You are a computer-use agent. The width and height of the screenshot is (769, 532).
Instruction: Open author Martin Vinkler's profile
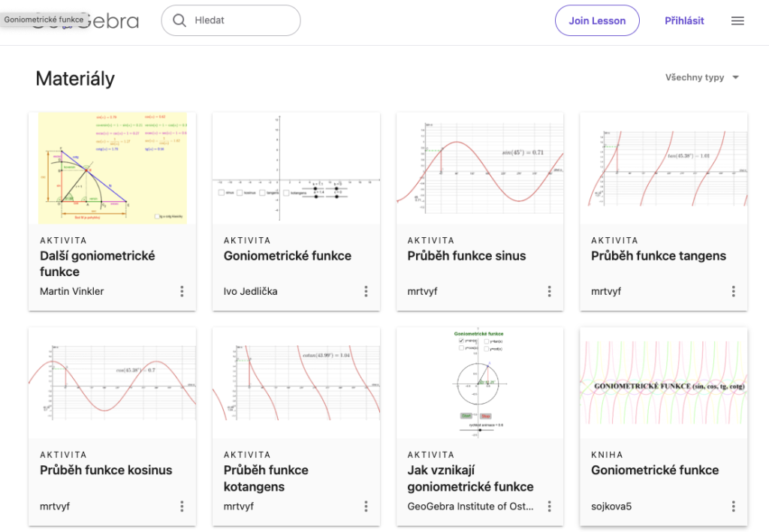tap(72, 291)
